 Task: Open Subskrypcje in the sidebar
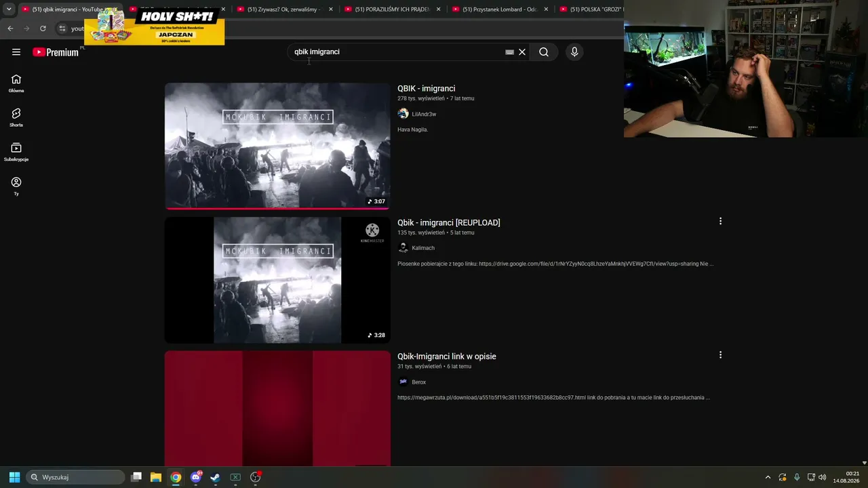(16, 152)
